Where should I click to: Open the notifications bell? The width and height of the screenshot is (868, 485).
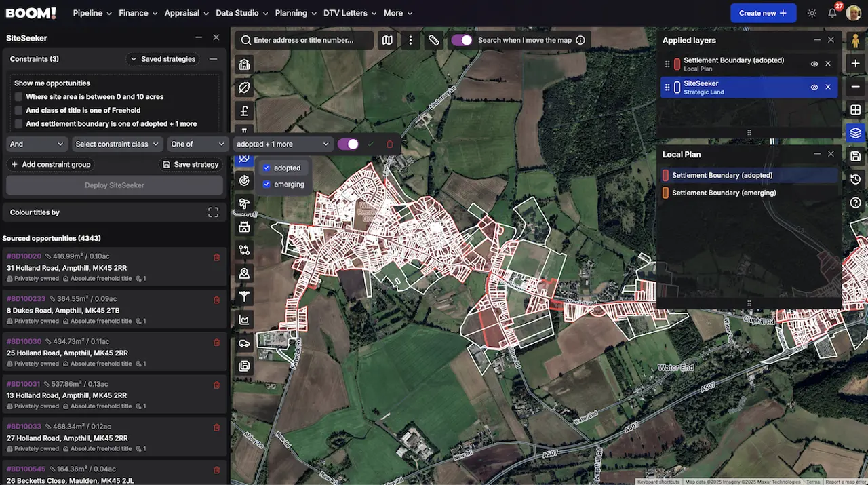click(833, 13)
